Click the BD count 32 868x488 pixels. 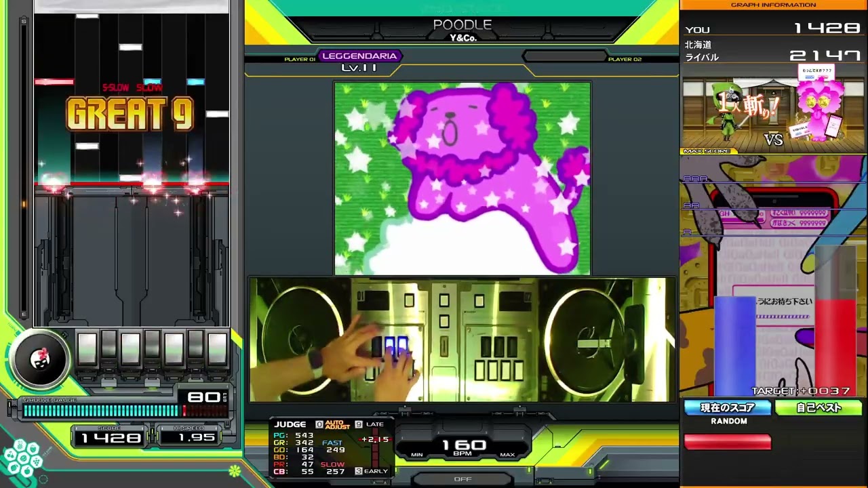(x=307, y=457)
